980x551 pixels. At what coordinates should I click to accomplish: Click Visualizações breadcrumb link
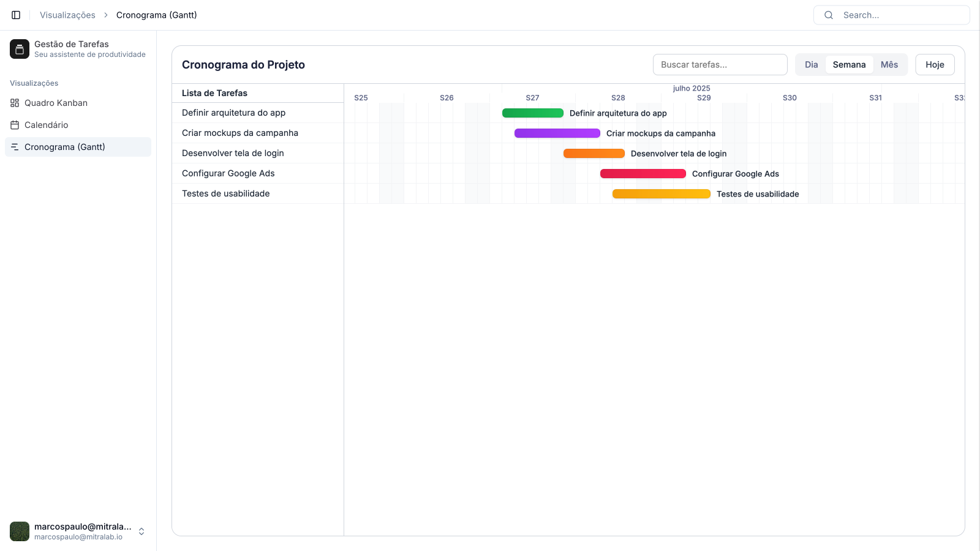pos(67,15)
